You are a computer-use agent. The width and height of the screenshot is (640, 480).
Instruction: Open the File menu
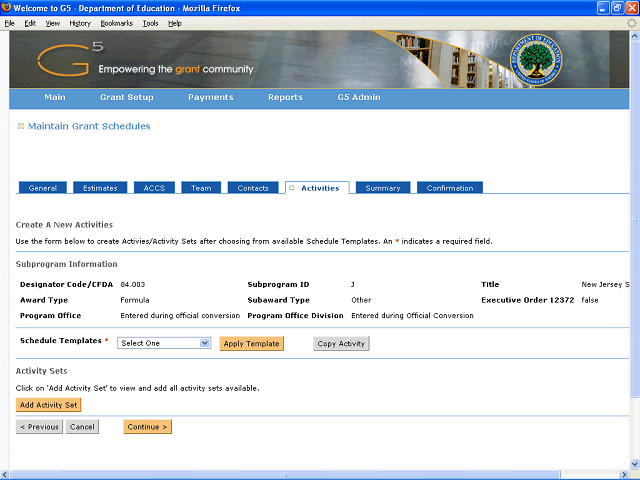(x=10, y=23)
